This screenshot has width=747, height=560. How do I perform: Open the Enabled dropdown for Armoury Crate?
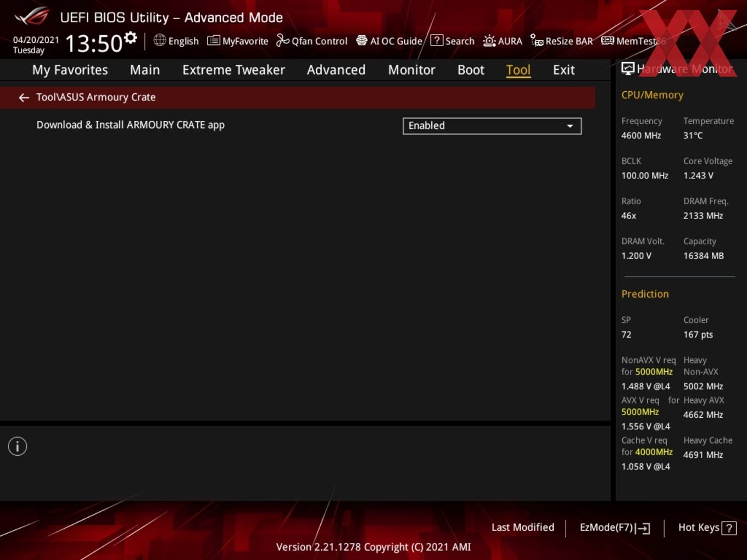[x=492, y=126]
